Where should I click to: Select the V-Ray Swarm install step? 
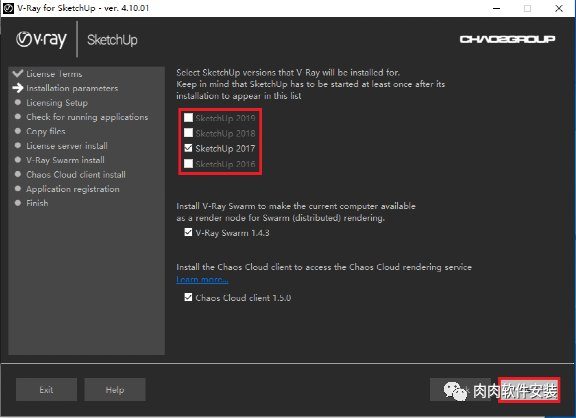pos(65,160)
